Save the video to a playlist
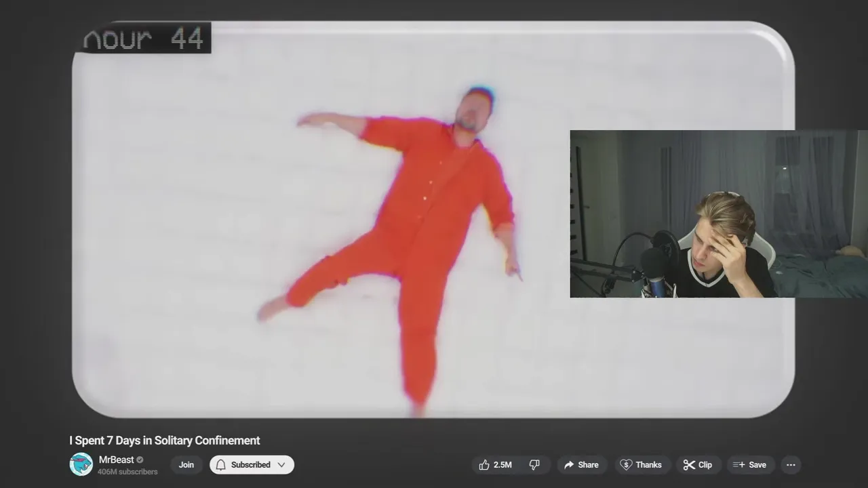Screen dimensions: 868x488 (750, 465)
